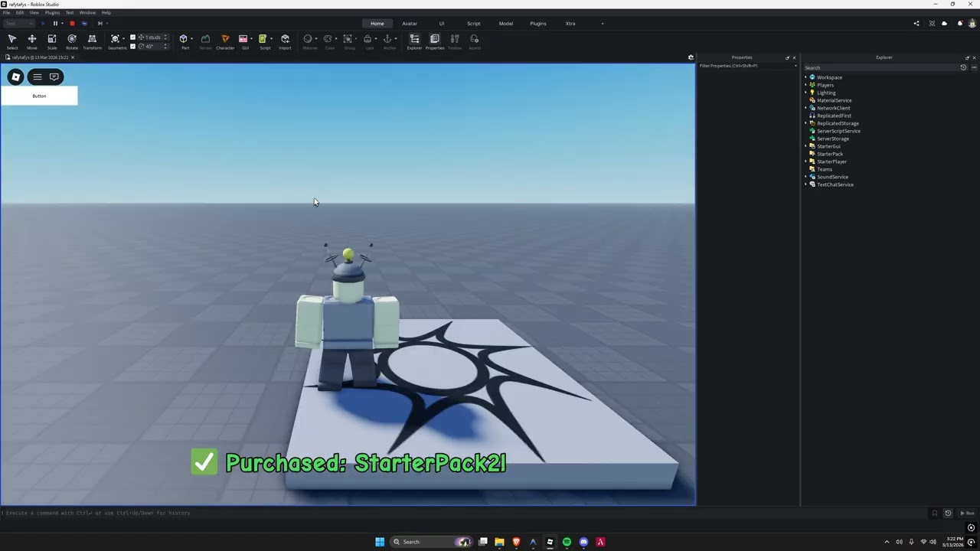Choose the Scale tool
This screenshot has height=551, width=980.
tap(52, 41)
